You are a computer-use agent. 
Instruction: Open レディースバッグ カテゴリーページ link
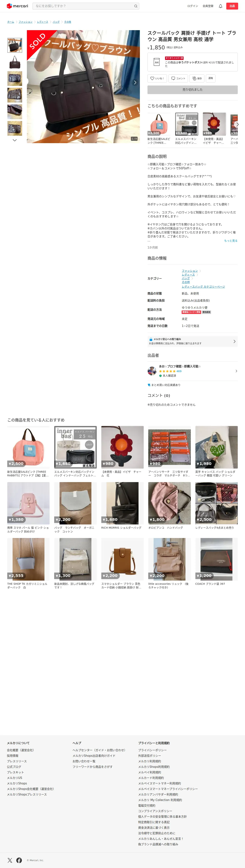click(x=203, y=286)
